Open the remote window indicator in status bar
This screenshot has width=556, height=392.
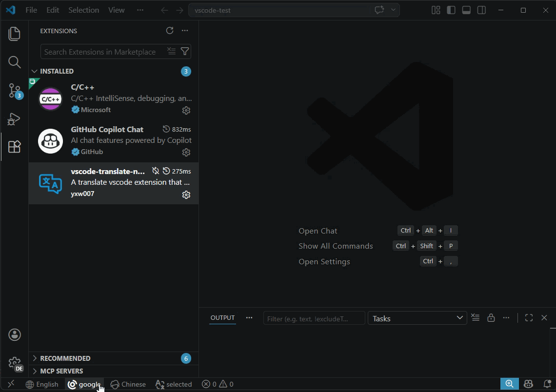pos(11,384)
